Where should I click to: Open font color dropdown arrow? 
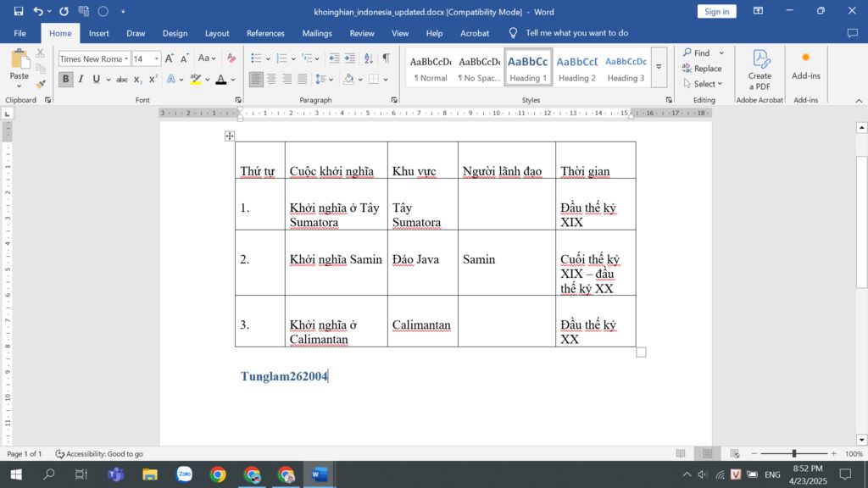(233, 80)
